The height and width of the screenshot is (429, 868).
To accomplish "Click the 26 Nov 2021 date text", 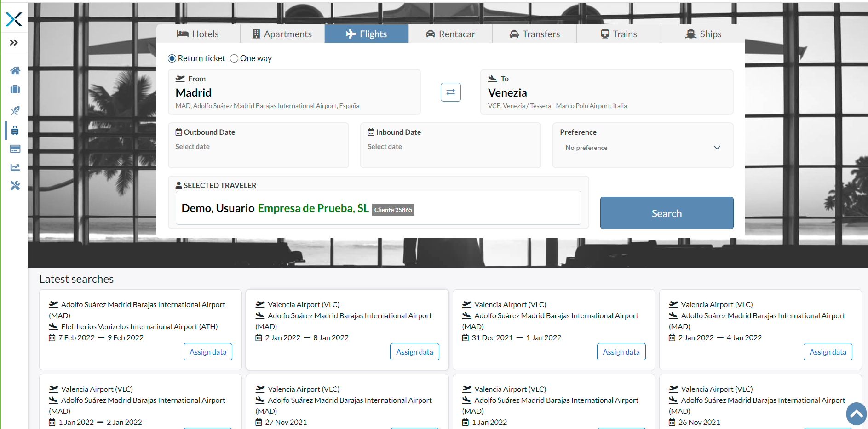I will click(699, 422).
